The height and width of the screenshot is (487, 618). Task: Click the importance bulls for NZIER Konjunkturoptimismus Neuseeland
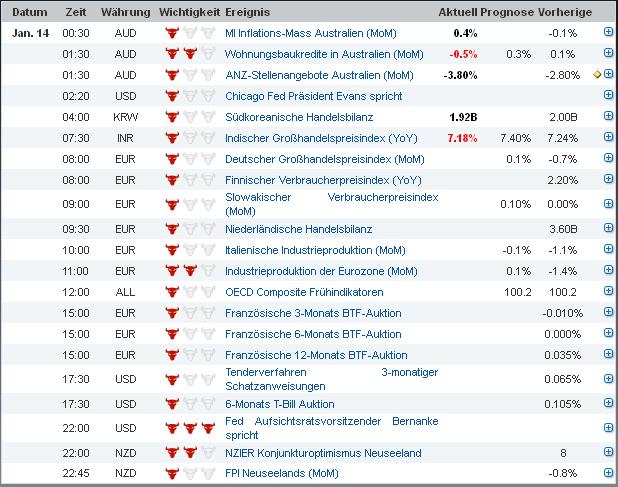189,453
